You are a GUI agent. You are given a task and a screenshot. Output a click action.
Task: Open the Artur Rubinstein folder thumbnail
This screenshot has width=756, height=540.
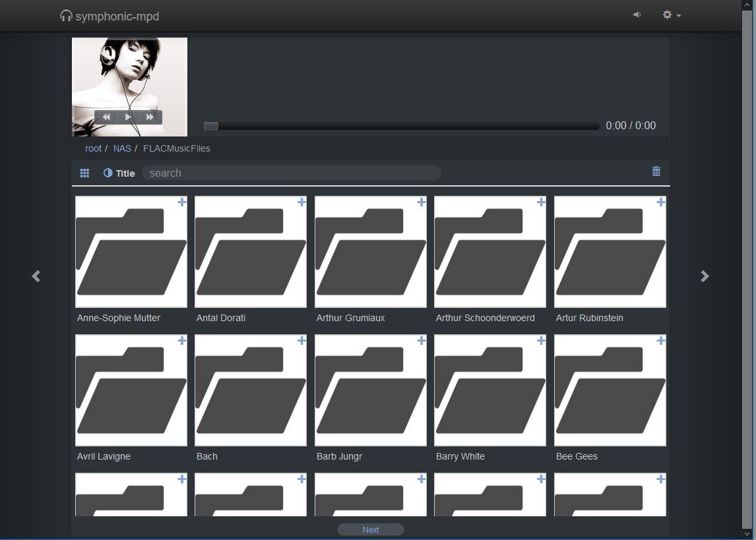[x=610, y=252]
